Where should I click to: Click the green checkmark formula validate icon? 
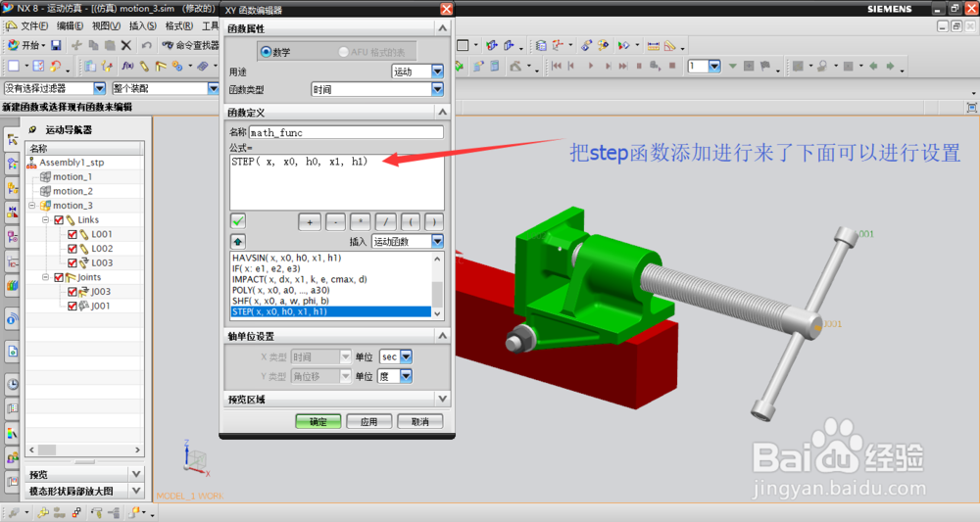[x=237, y=221]
